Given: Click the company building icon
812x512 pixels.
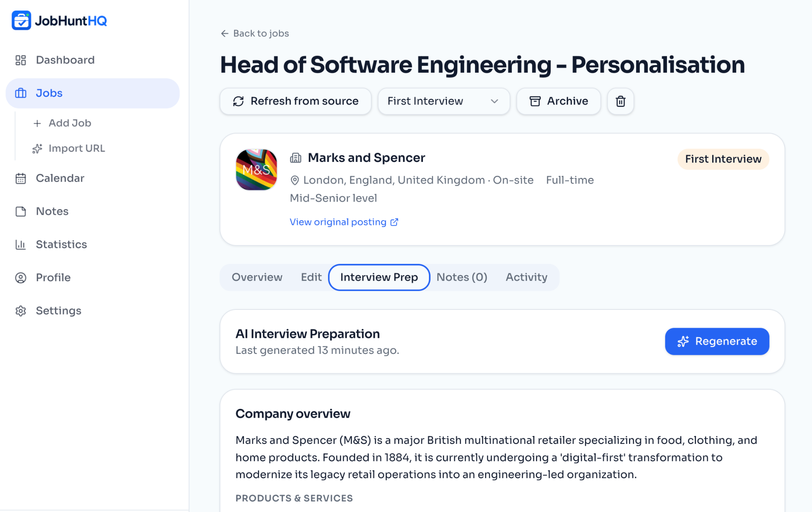Looking at the screenshot, I should coord(296,158).
